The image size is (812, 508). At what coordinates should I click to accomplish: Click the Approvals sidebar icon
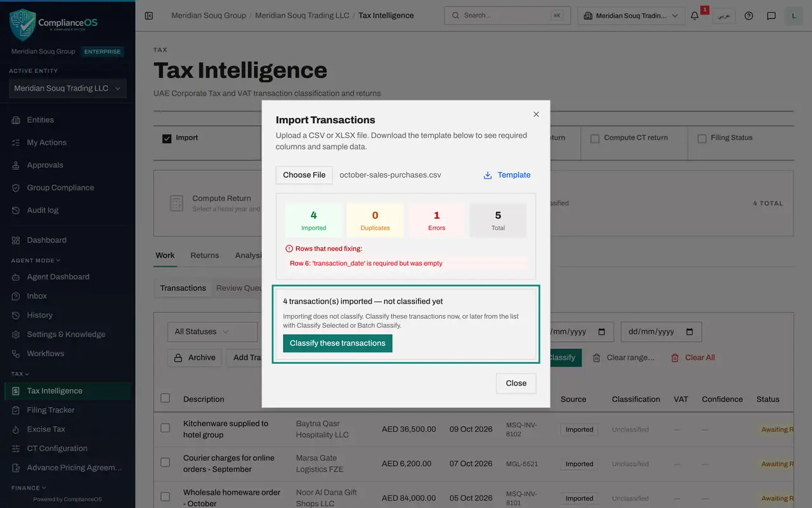click(x=16, y=165)
